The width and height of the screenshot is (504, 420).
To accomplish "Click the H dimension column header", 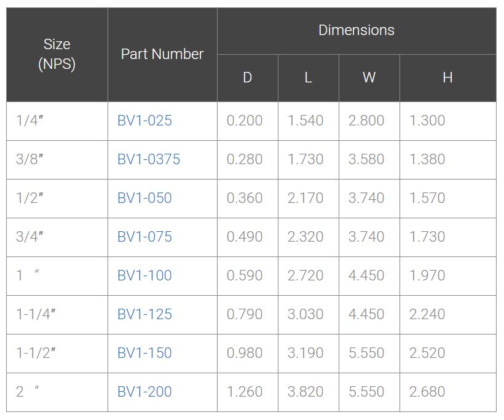I will click(x=447, y=77).
